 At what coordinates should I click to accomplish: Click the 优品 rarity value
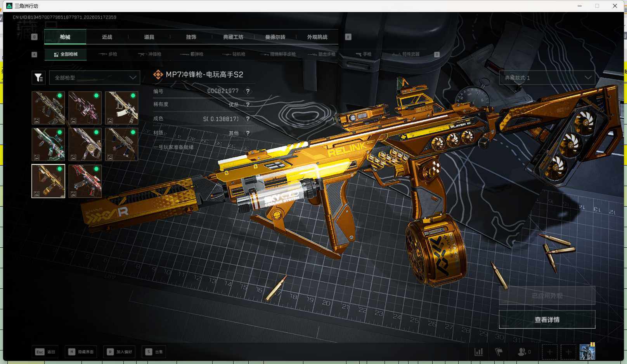(x=234, y=105)
